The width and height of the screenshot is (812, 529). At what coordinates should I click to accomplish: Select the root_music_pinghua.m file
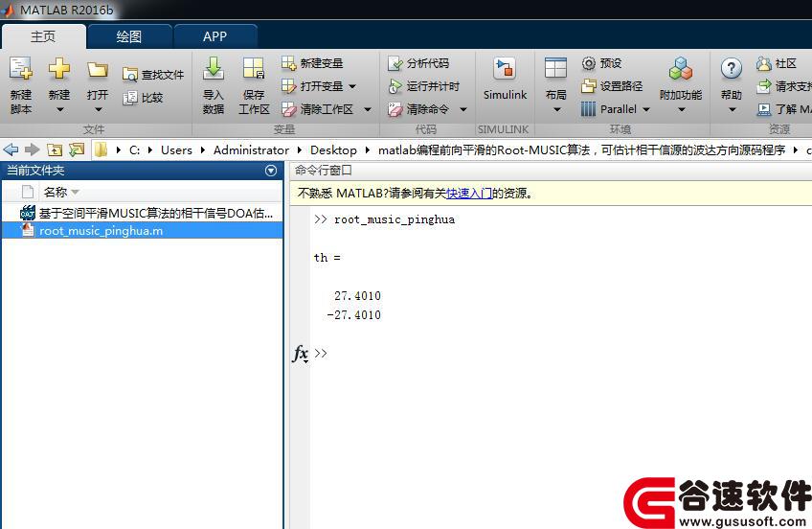[143, 231]
